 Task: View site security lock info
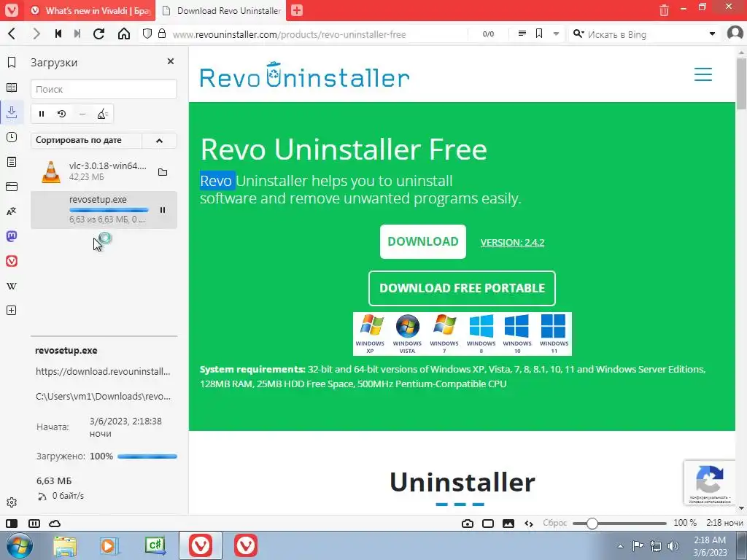click(162, 34)
